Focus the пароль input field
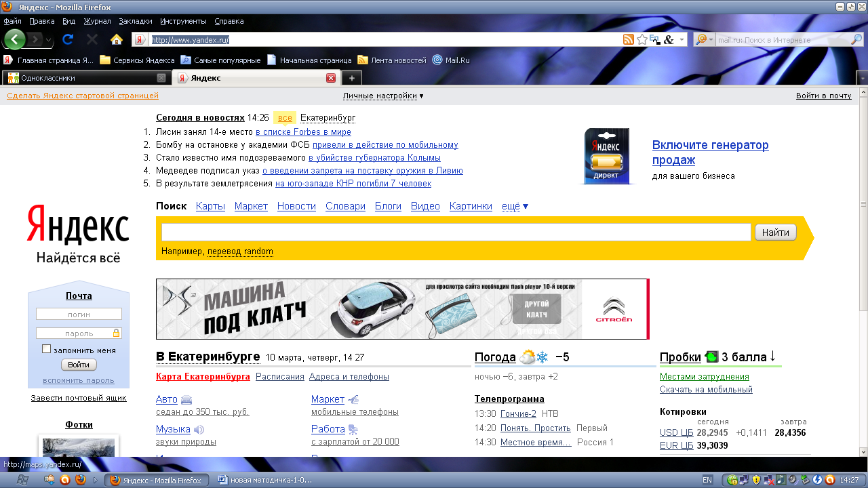The height and width of the screenshot is (488, 868). (79, 333)
